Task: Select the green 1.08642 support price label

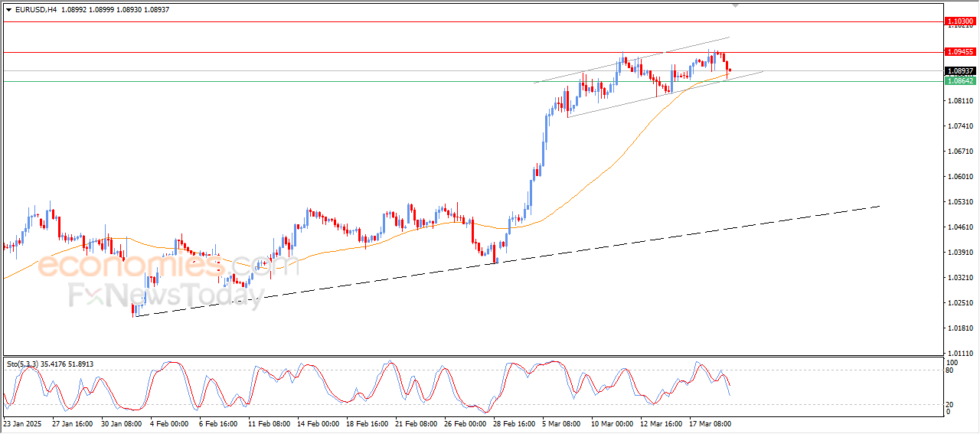Action: pos(960,80)
